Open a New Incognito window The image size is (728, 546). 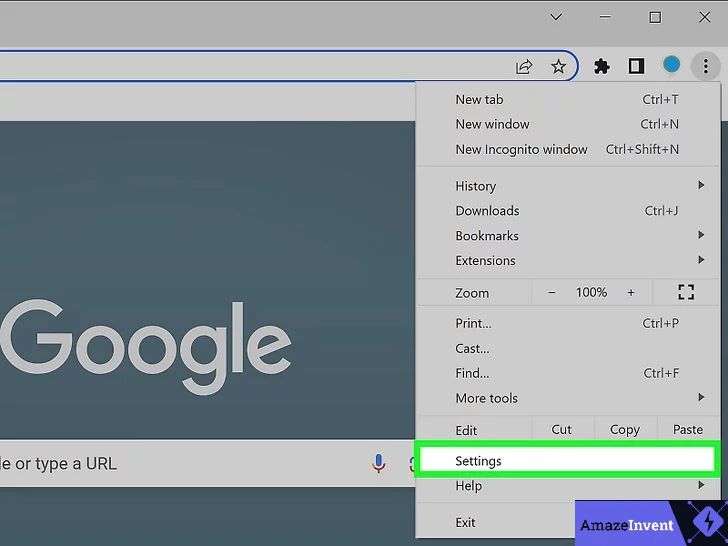(x=567, y=150)
